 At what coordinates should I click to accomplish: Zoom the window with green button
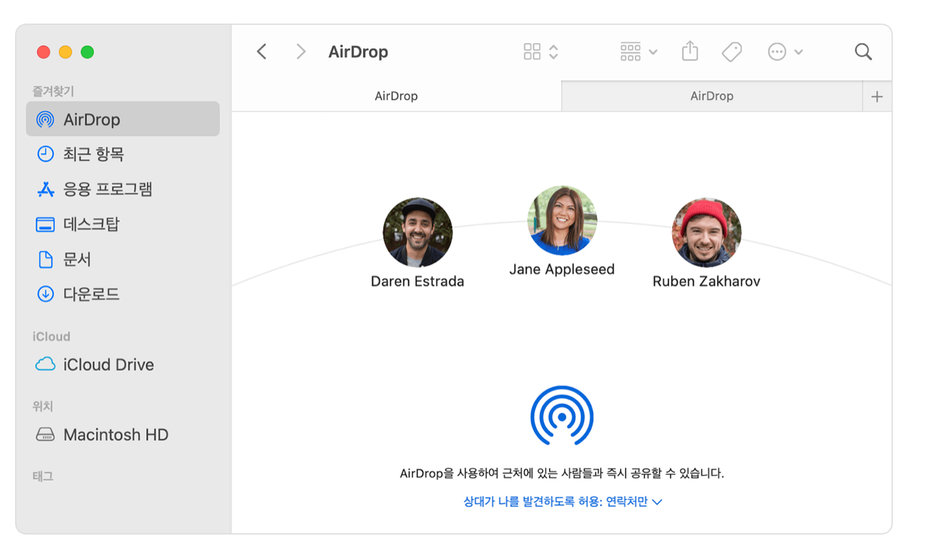pyautogui.click(x=87, y=52)
